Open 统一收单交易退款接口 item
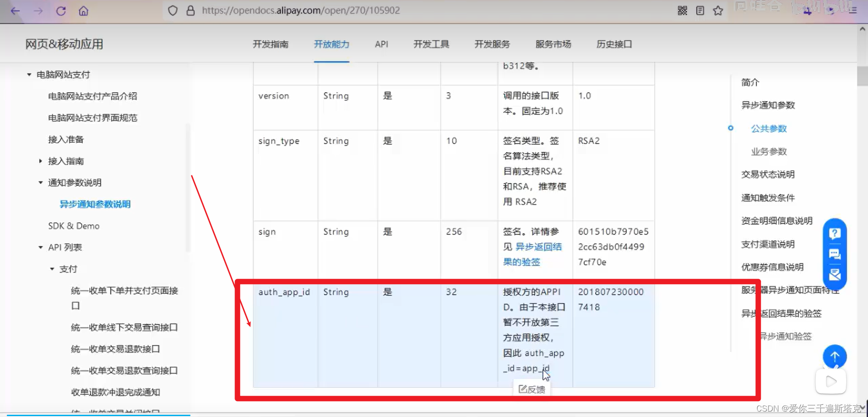The image size is (868, 417). pos(115,349)
